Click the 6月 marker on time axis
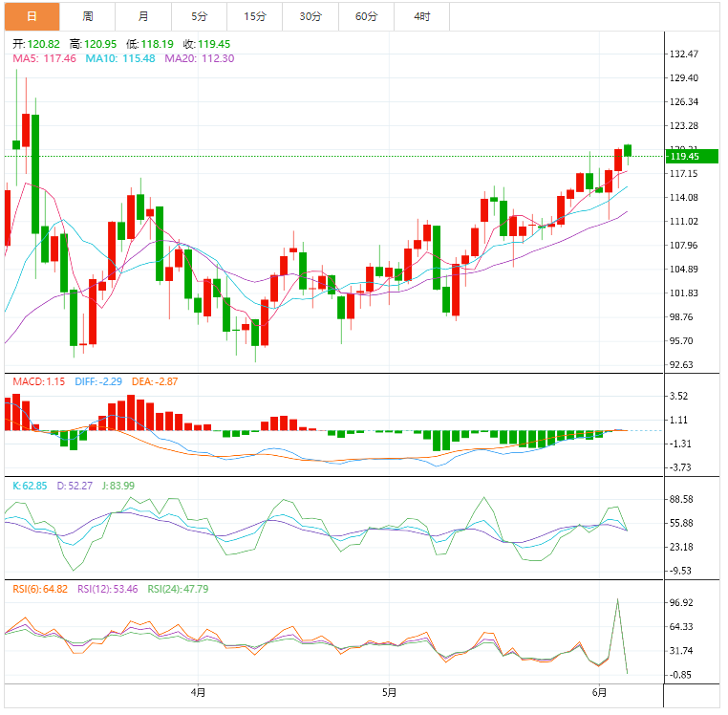Viewport: 728px width, 715px height. point(599,691)
